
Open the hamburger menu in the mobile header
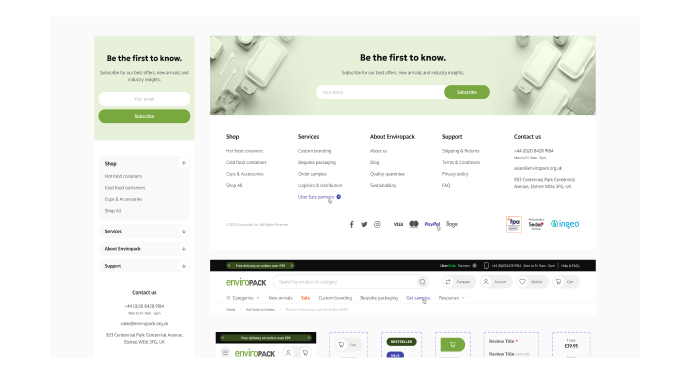225,353
